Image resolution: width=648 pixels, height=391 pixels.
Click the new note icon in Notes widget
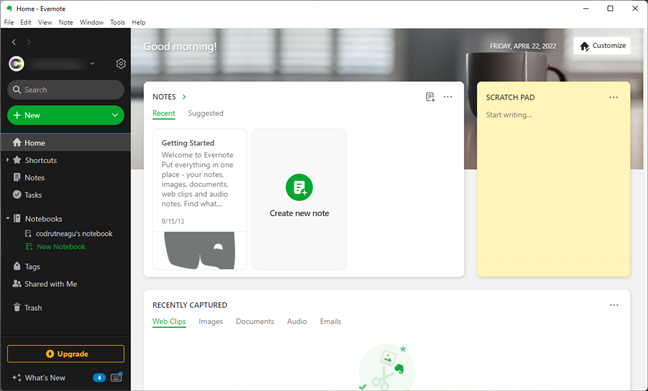pos(430,97)
